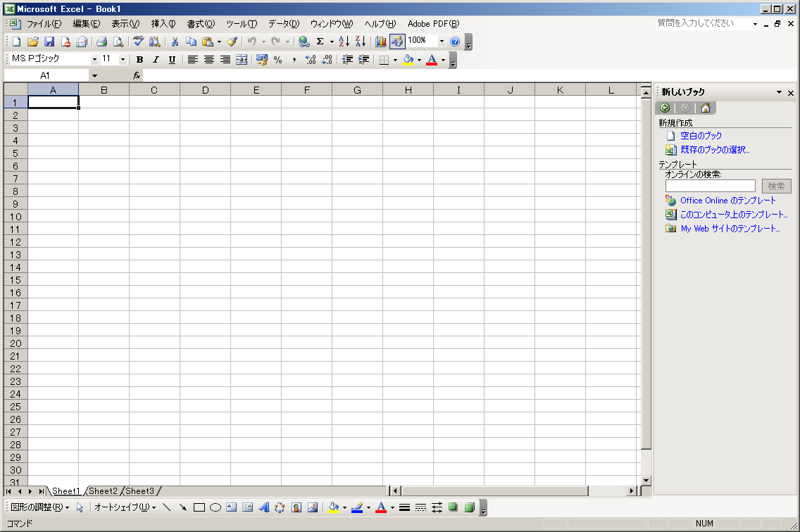Click the オンラインの検索 text field
This screenshot has height=532, width=800.
(710, 186)
